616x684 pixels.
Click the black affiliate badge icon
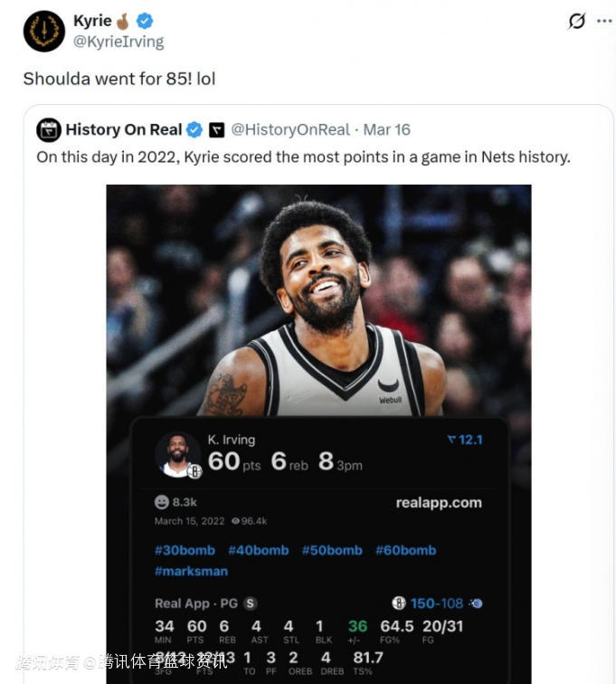coord(217,129)
